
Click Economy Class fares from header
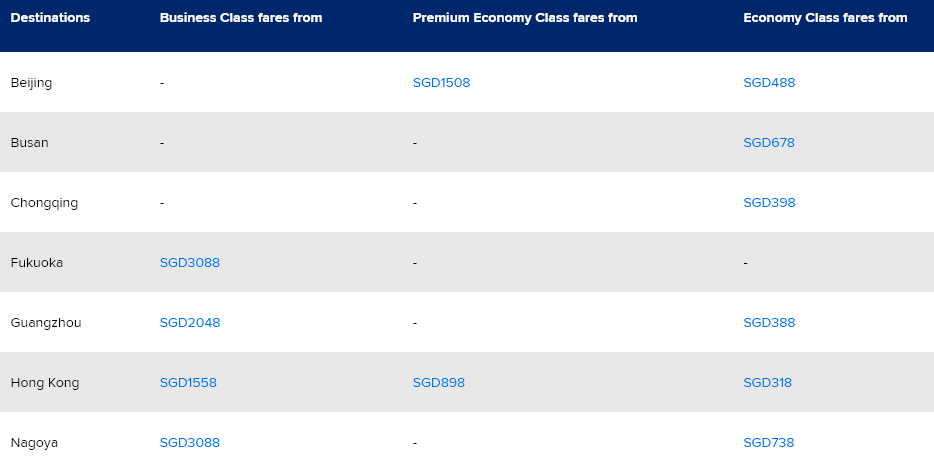[825, 18]
